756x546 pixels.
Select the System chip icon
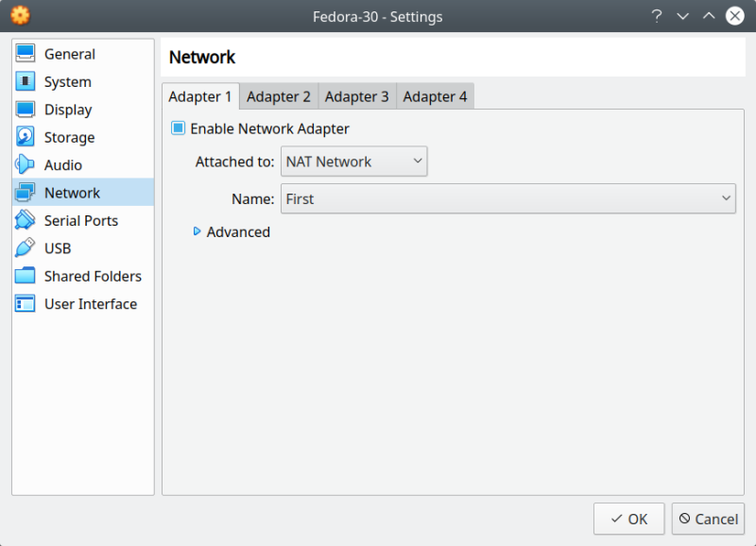pos(26,82)
